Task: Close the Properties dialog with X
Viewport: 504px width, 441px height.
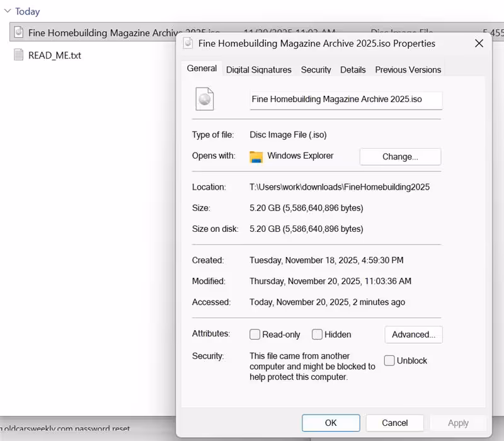Action: click(x=479, y=43)
